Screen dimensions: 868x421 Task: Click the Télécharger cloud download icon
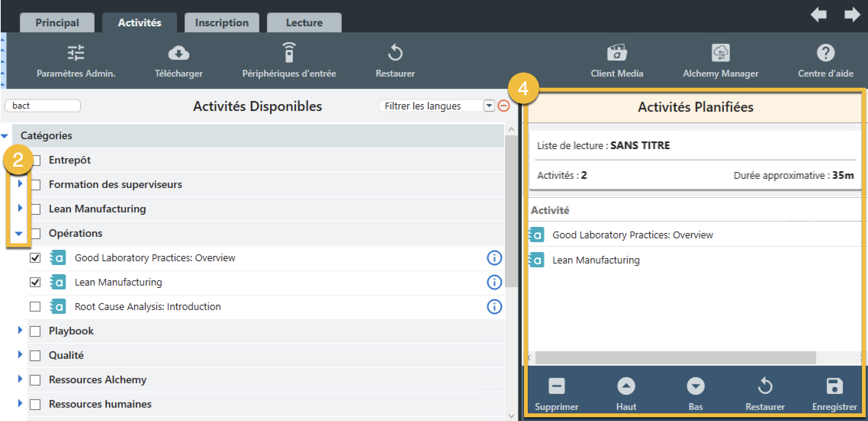178,53
